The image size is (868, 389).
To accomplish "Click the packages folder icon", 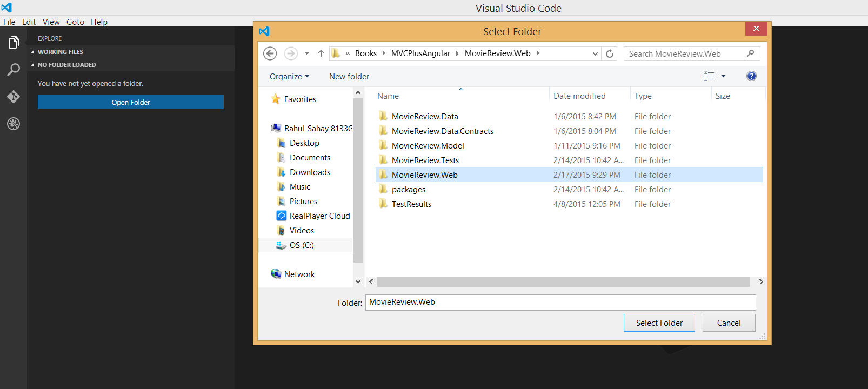I will 383,189.
